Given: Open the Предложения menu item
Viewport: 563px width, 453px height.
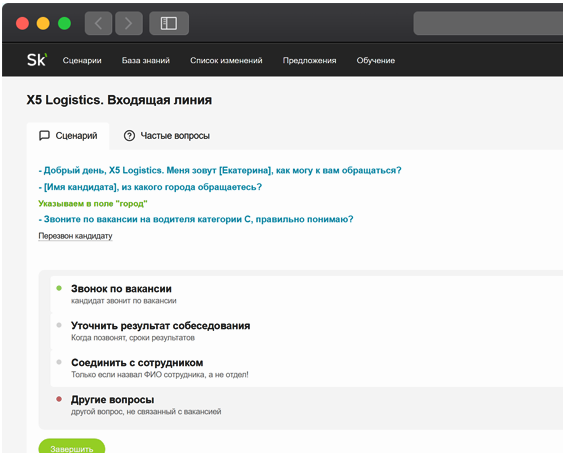Looking at the screenshot, I should (310, 60).
